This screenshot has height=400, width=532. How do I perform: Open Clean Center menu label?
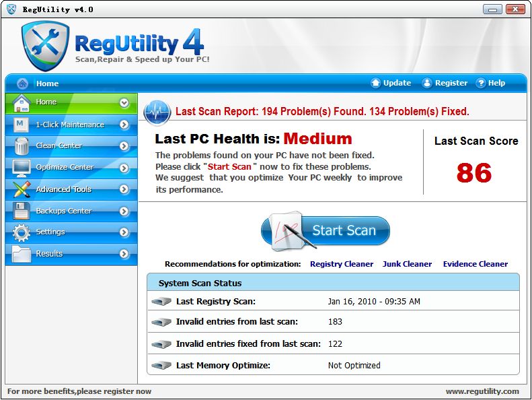click(x=59, y=146)
